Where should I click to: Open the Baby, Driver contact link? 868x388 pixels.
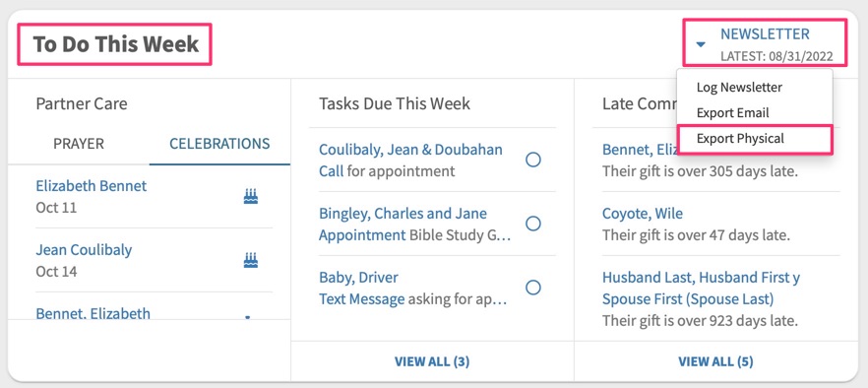[358, 277]
